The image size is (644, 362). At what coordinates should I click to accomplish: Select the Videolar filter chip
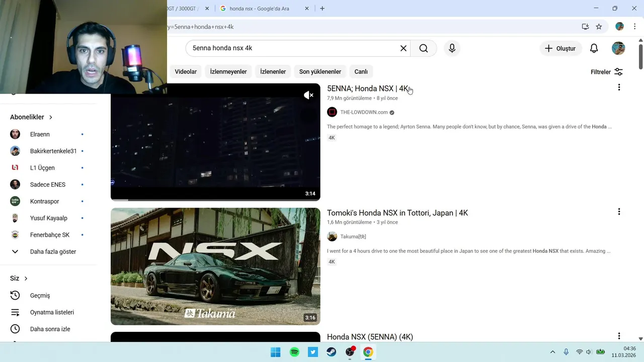pos(186,71)
